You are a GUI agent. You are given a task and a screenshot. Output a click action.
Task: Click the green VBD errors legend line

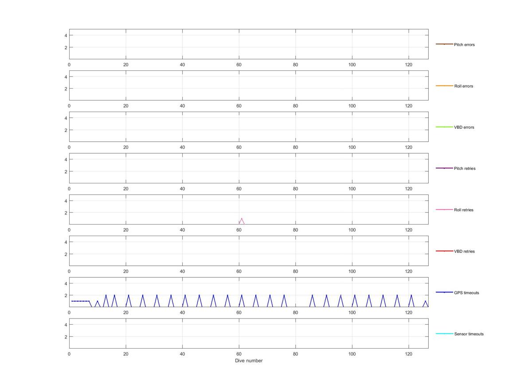point(444,127)
